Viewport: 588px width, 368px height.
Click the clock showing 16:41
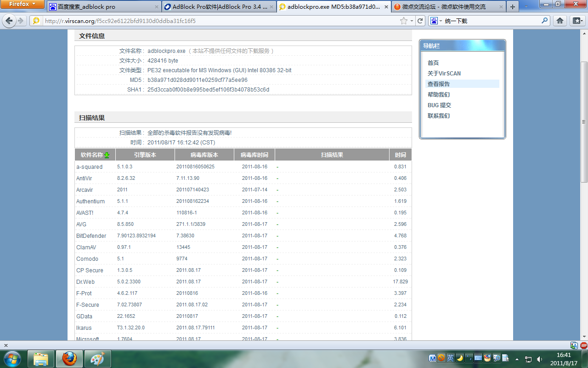(x=564, y=355)
